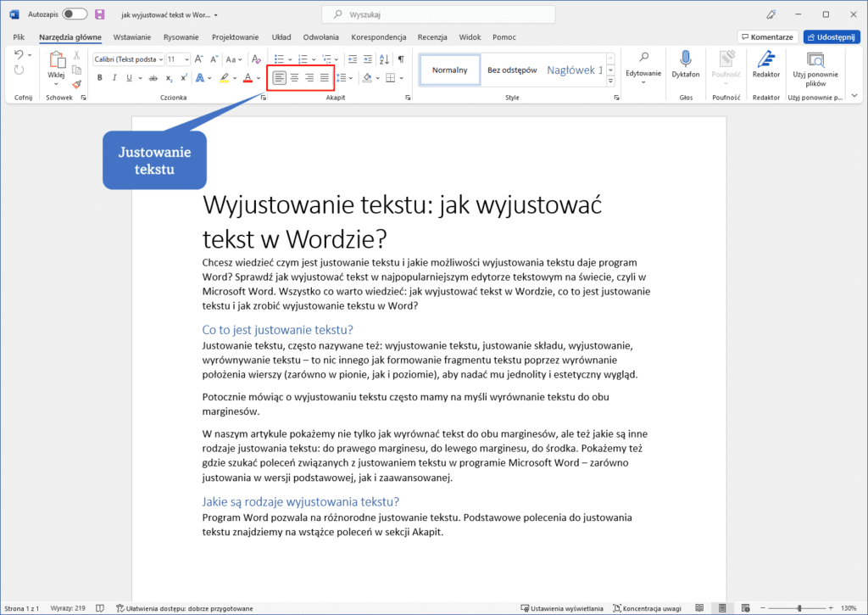Click the Udostępnij button

(832, 37)
